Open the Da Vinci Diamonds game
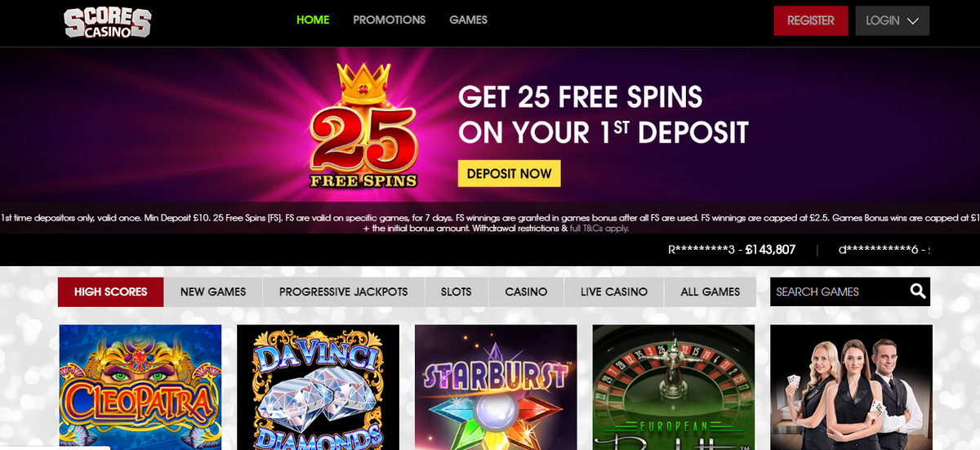980x450 pixels. coord(318,387)
